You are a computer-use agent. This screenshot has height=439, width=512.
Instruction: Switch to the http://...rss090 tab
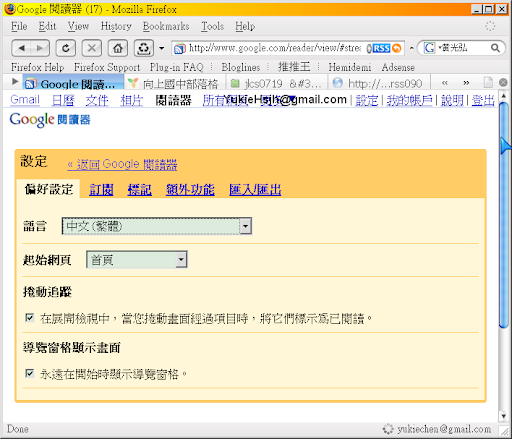tap(379, 83)
